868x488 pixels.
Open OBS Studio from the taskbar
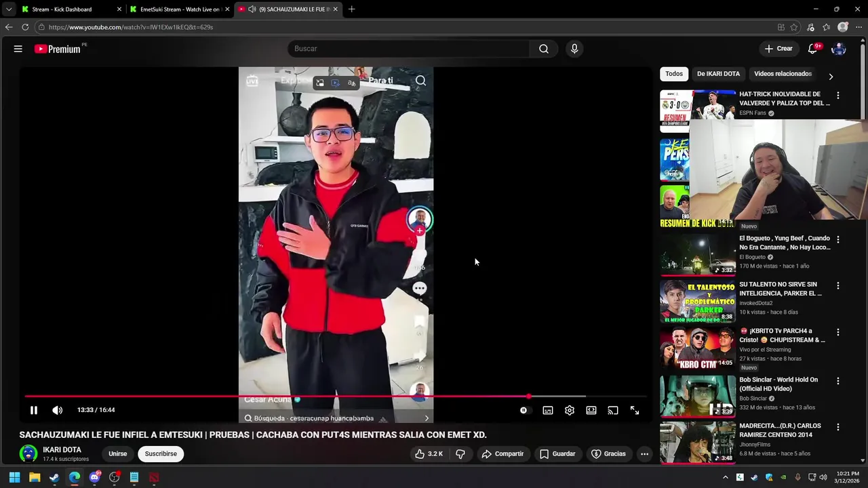click(x=115, y=478)
